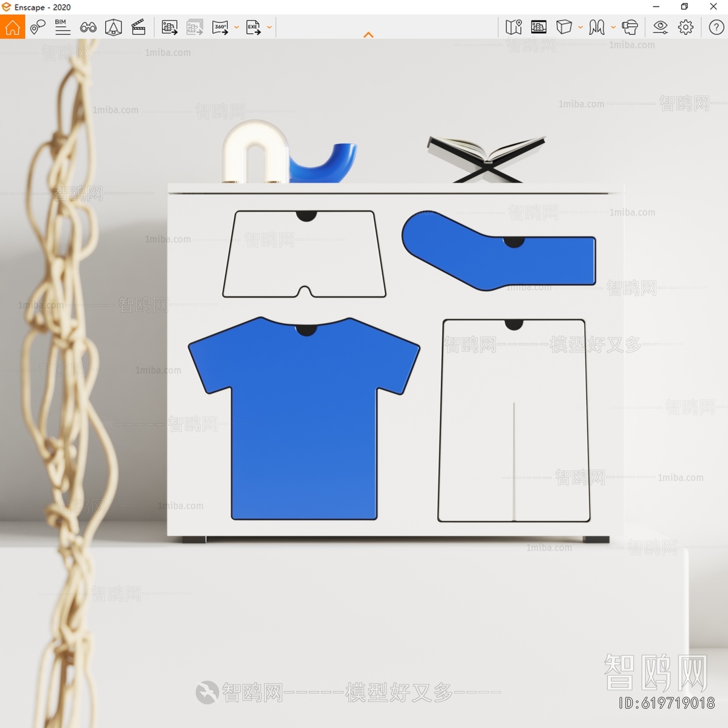Expand the navigation mode dropdown arrow
Screen dimensions: 728x728
(x=613, y=27)
